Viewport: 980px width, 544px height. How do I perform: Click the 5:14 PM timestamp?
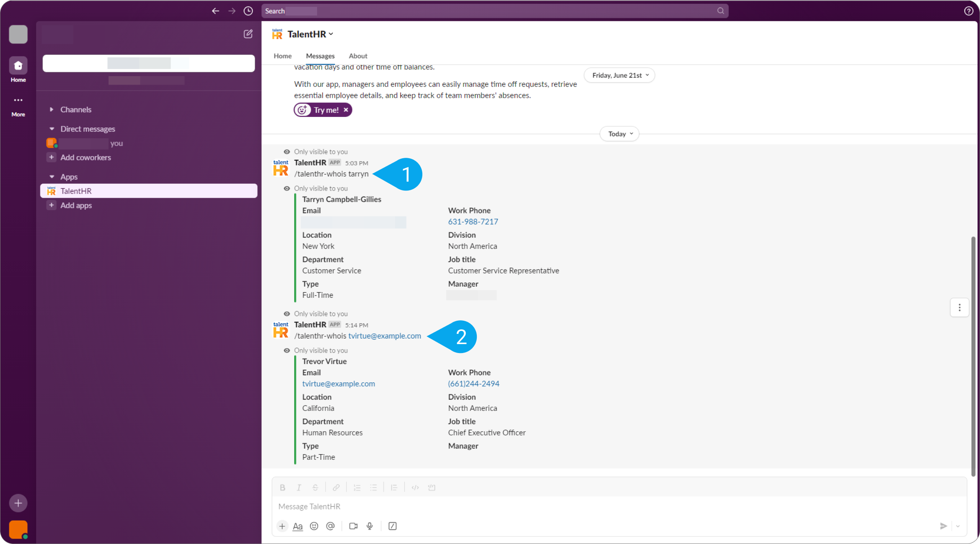[357, 325]
